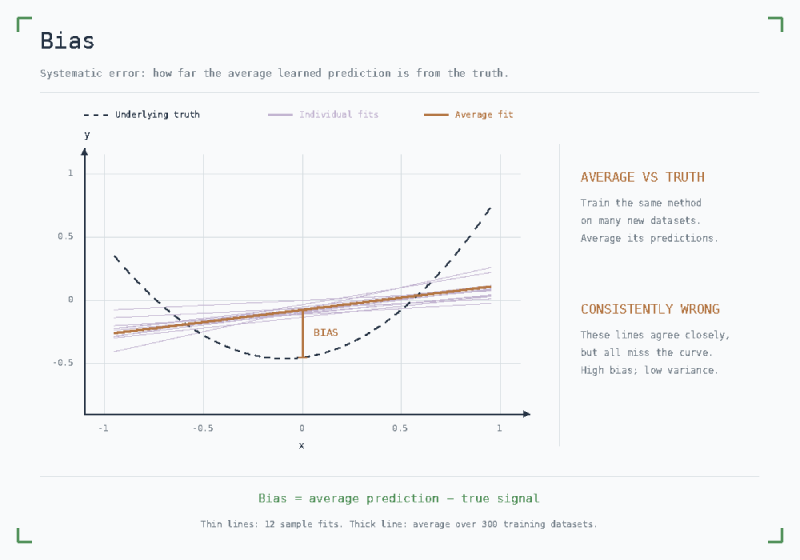Click the vertical orange bias marker line
Image resolution: width=800 pixels, height=560 pixels.
coord(303,334)
